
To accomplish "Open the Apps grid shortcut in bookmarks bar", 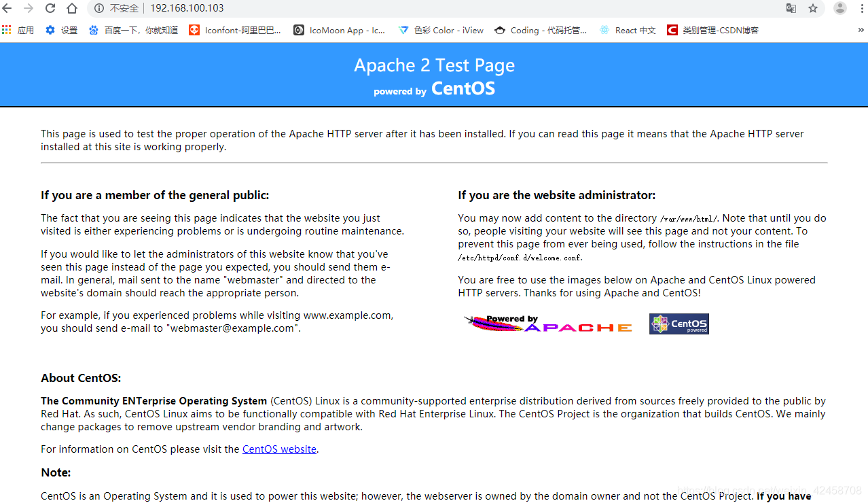I will (x=18, y=30).
